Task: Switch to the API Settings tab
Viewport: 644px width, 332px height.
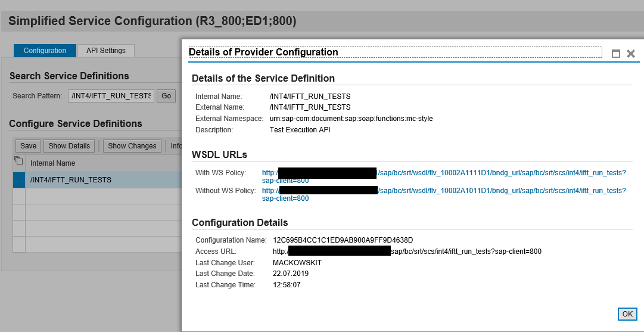Action: click(106, 51)
